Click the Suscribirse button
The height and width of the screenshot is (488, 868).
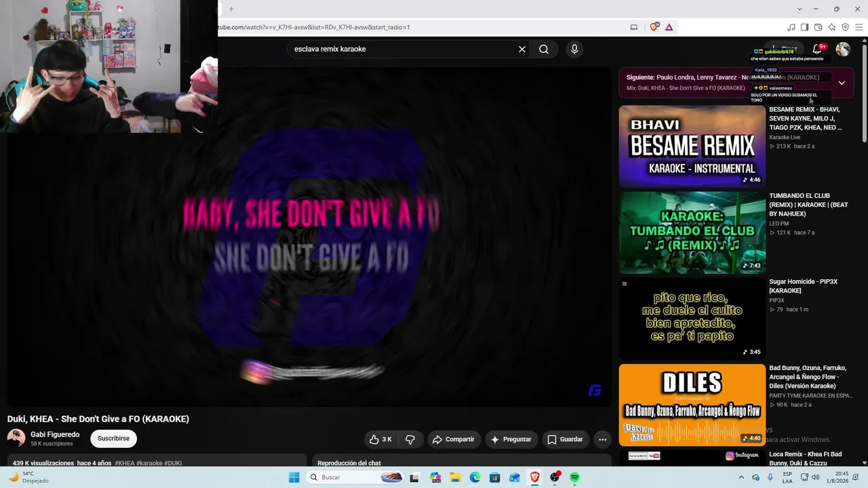[113, 439]
